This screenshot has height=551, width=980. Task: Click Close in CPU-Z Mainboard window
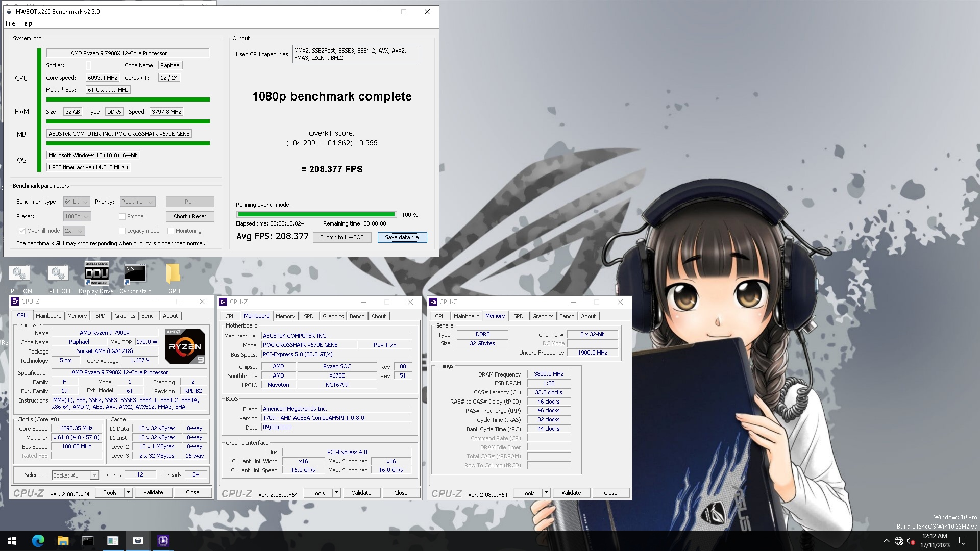[x=401, y=493]
